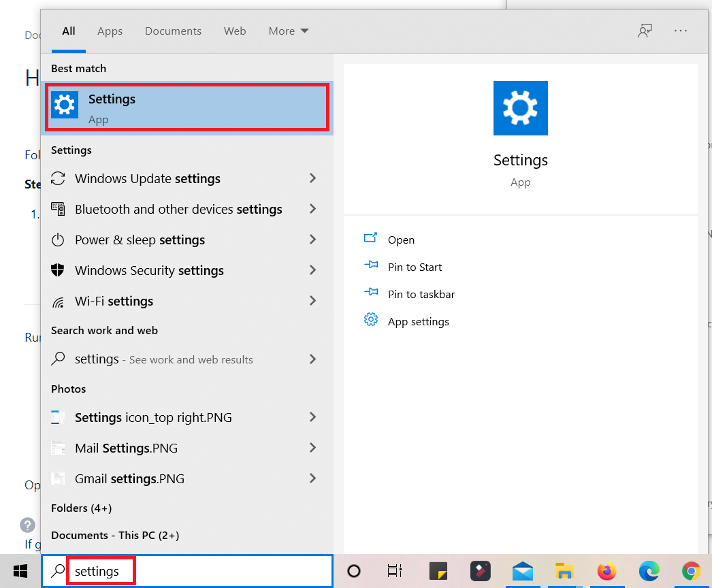Open the Mail app from taskbar
Image resolution: width=712 pixels, height=588 pixels.
tap(523, 571)
